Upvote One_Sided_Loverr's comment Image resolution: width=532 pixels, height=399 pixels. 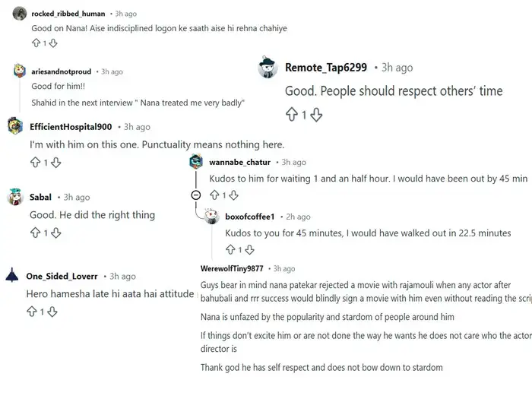tap(32, 312)
